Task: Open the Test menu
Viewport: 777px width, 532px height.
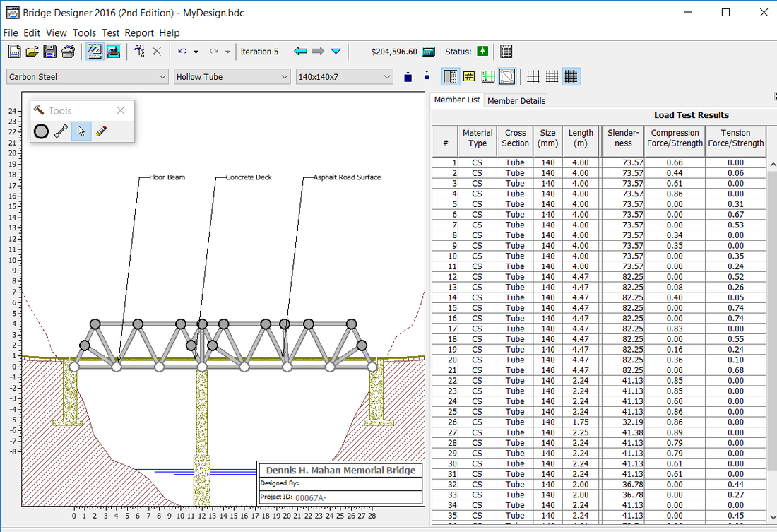Action: pyautogui.click(x=110, y=32)
